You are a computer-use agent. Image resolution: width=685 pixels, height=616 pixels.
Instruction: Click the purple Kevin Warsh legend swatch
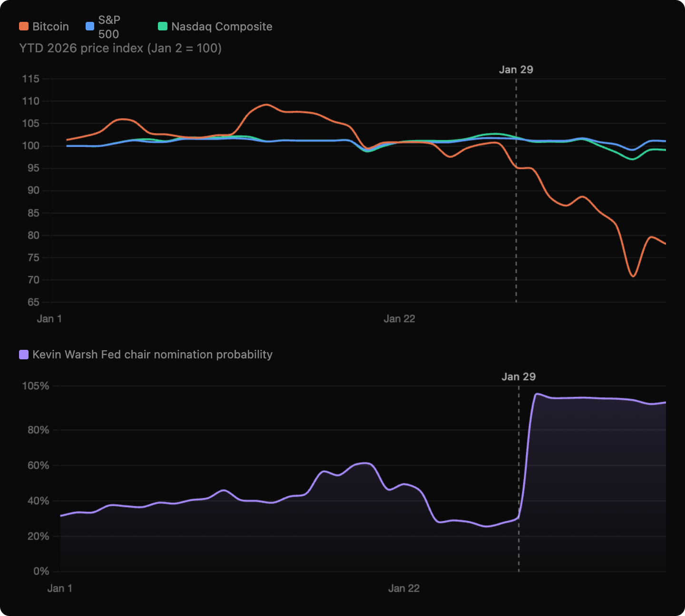[x=24, y=355]
